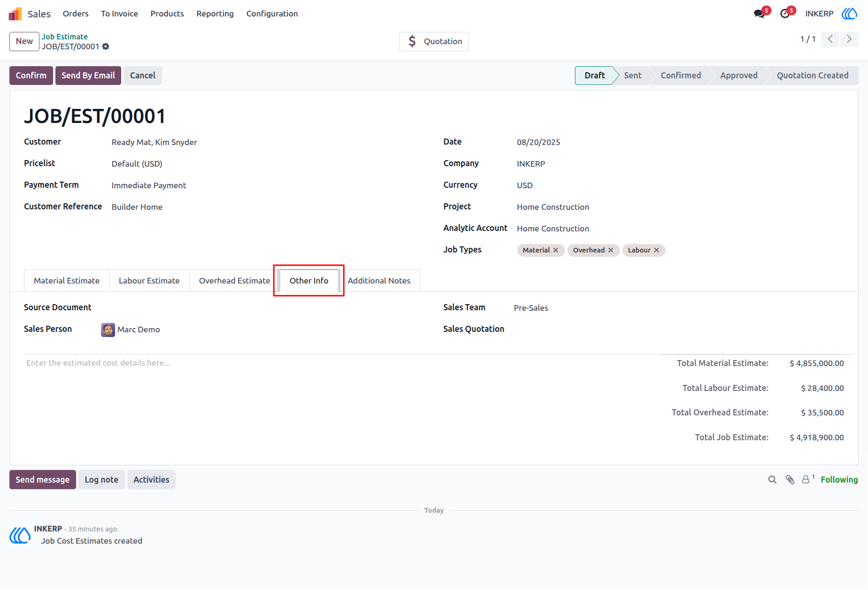Open the Sales app home icon

point(15,14)
